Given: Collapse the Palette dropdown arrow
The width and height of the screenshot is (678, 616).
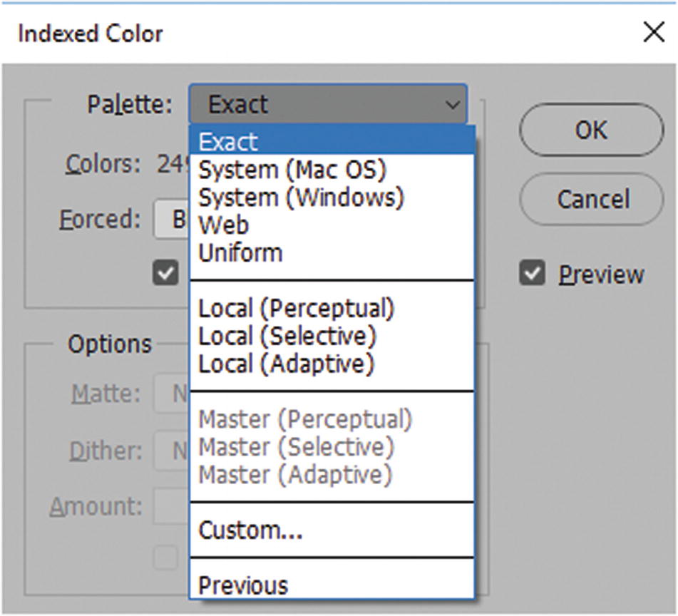Looking at the screenshot, I should [x=453, y=106].
